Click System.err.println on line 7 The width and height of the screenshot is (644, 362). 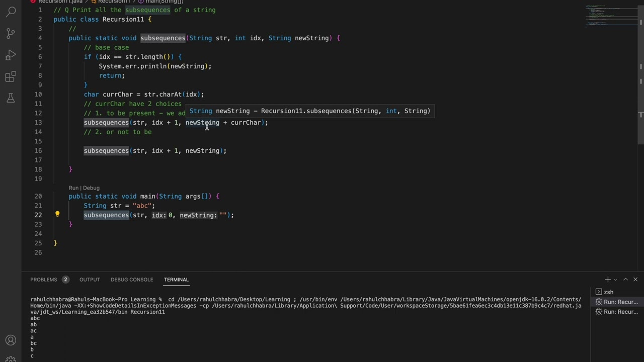pyautogui.click(x=133, y=66)
